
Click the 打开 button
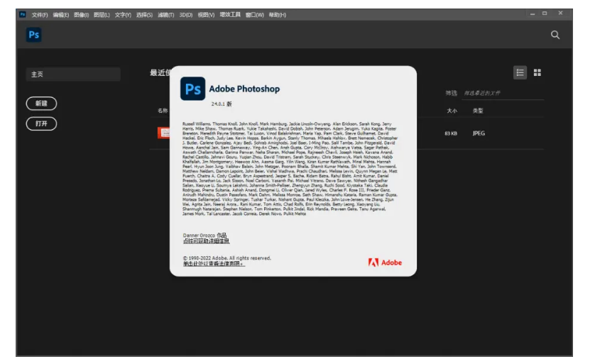point(41,123)
